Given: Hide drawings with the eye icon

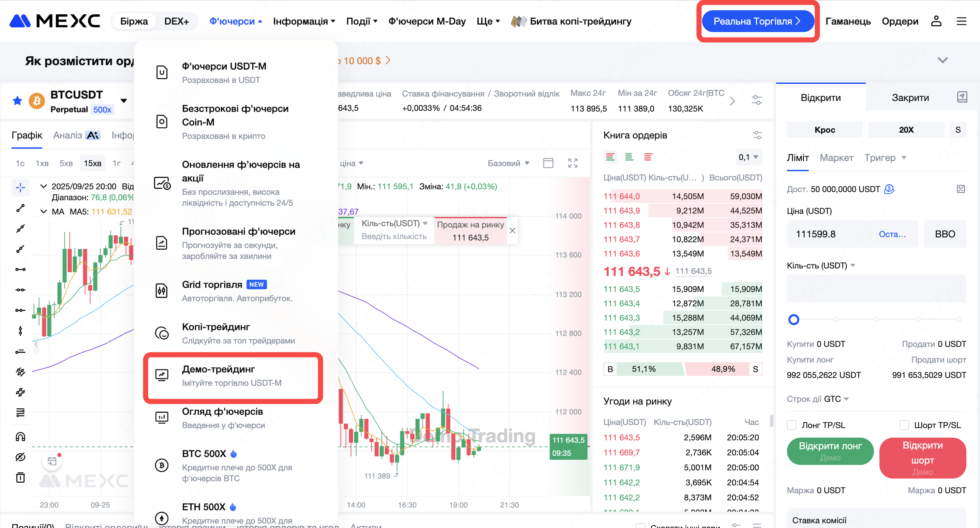Looking at the screenshot, I should 20,457.
